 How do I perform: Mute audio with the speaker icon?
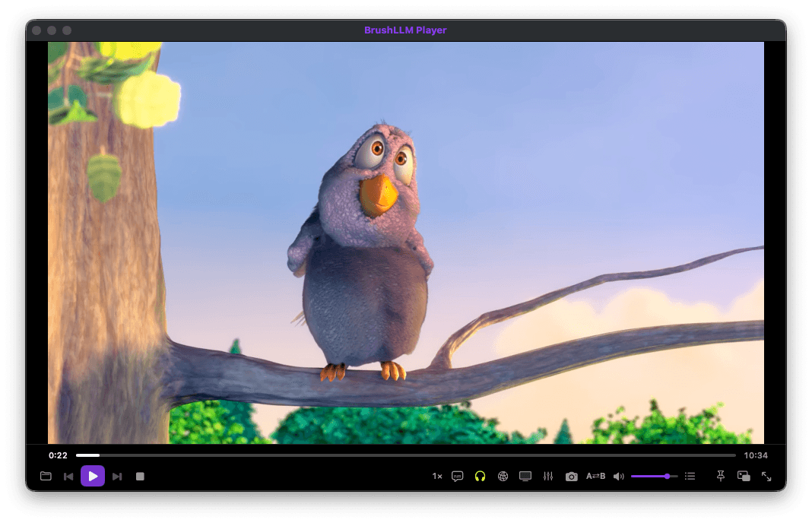(619, 477)
